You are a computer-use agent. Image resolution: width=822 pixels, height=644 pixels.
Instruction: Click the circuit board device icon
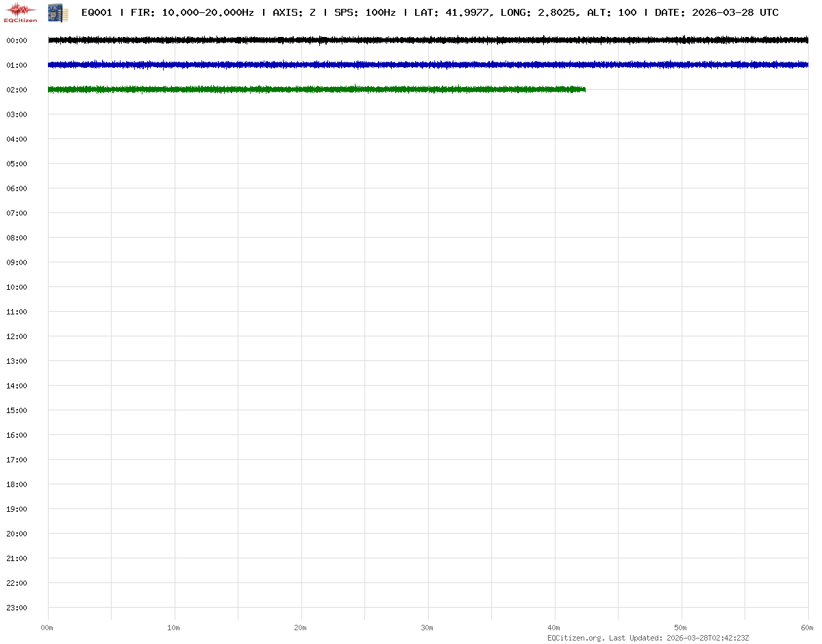58,12
